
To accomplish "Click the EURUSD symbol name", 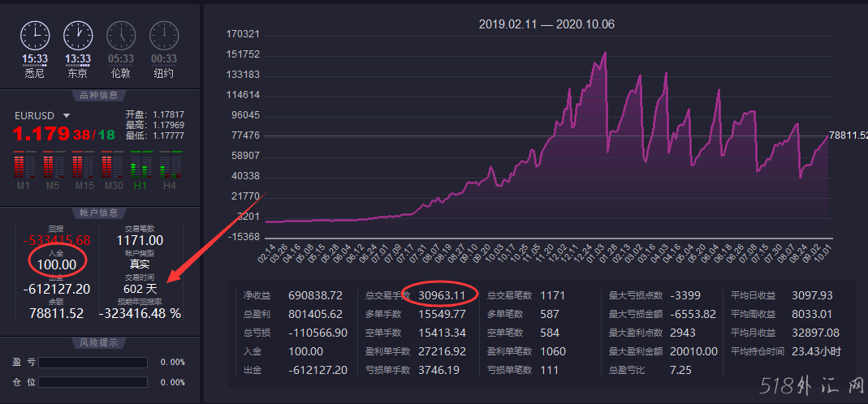I will tap(34, 116).
